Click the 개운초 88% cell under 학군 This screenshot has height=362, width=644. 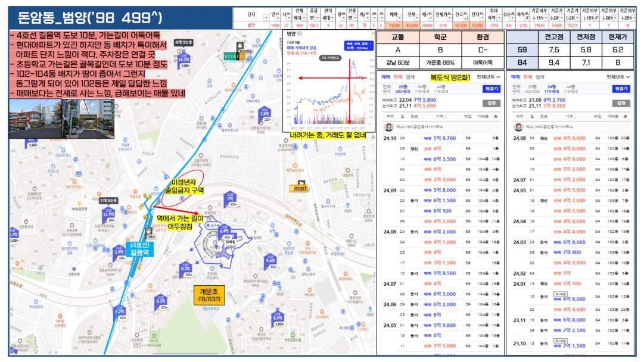pos(440,63)
